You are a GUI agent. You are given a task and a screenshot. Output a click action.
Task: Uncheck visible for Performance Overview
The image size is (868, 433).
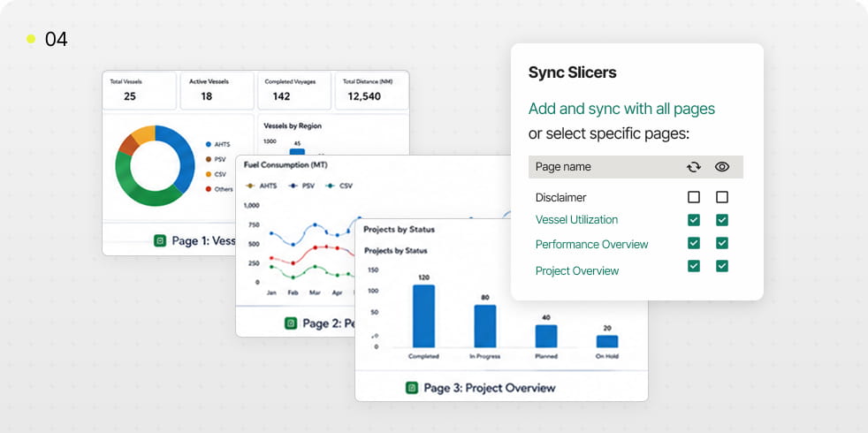click(x=722, y=243)
